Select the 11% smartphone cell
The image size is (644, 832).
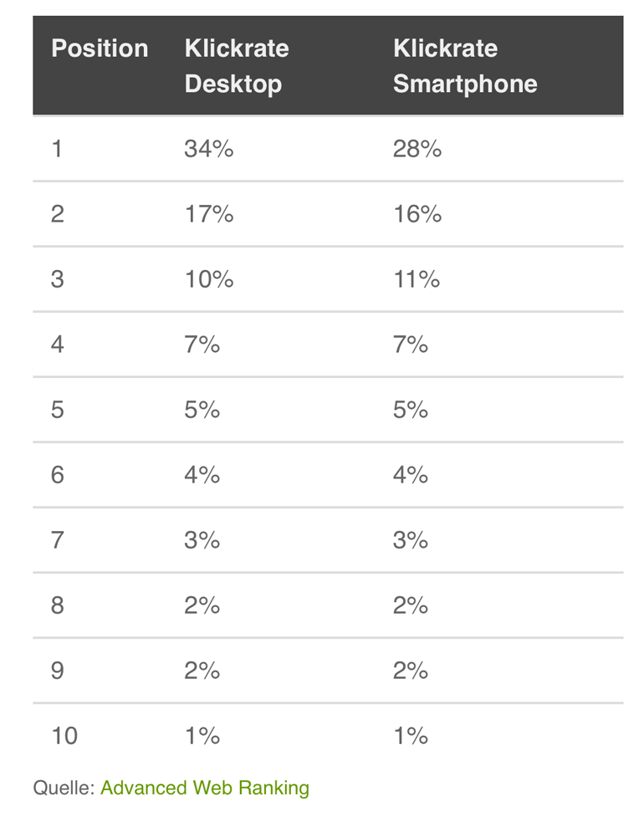click(417, 279)
